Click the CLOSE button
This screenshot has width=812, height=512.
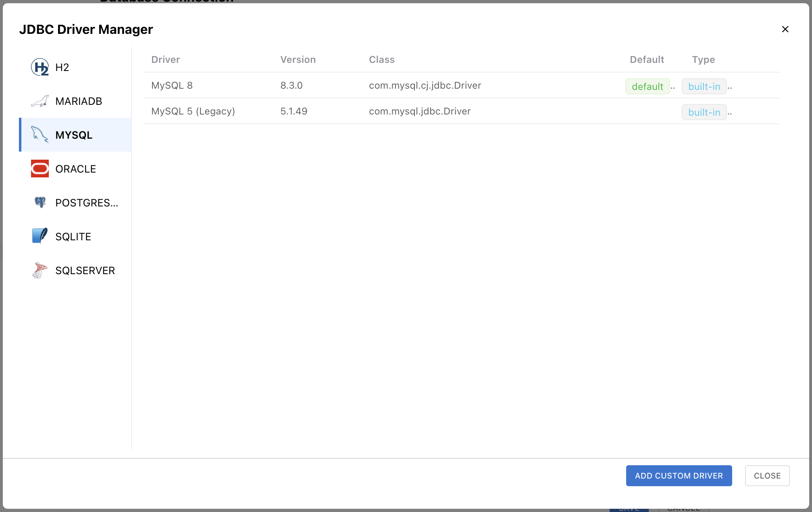pyautogui.click(x=767, y=476)
